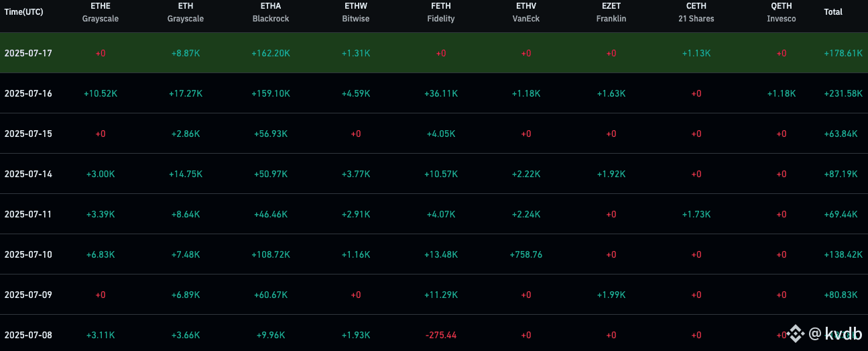
Task: Click the +36.11K Fidelity value
Action: (441, 93)
